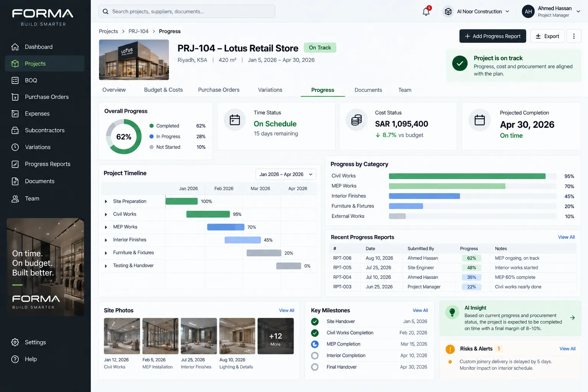Click the Purchase Orders sidebar icon
This screenshot has height=392, width=588.
pyautogui.click(x=15, y=97)
